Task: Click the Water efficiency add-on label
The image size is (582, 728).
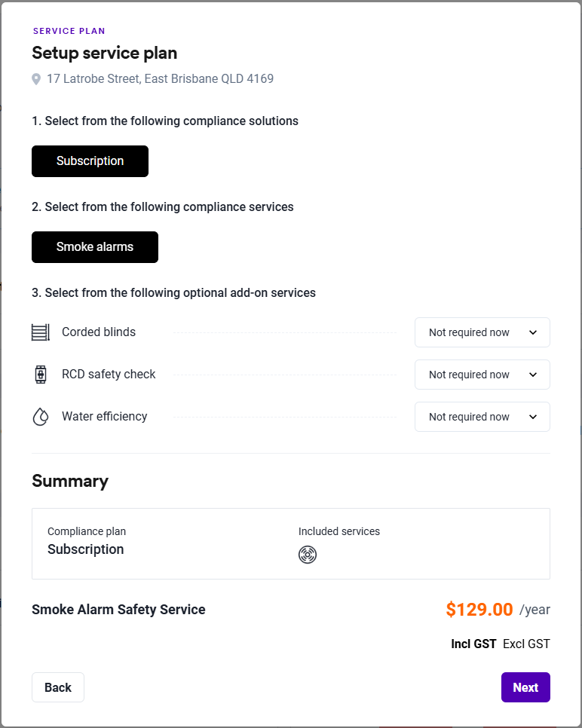Action: coord(105,417)
